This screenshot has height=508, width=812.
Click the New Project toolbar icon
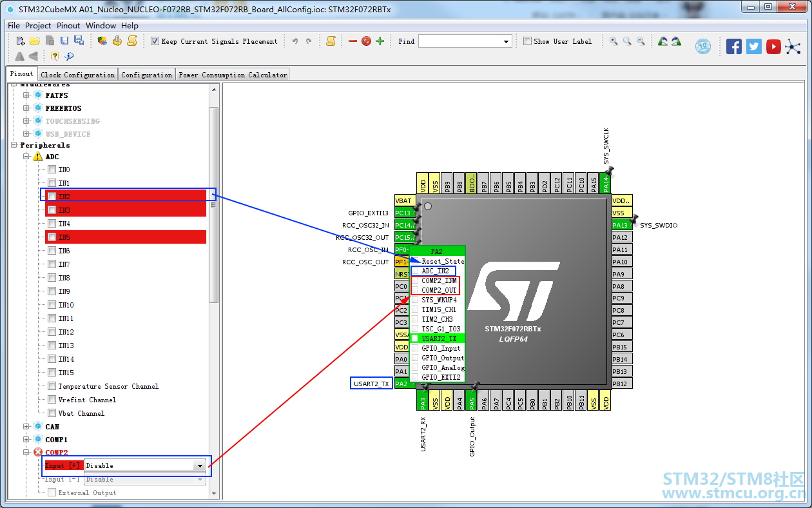[x=20, y=41]
